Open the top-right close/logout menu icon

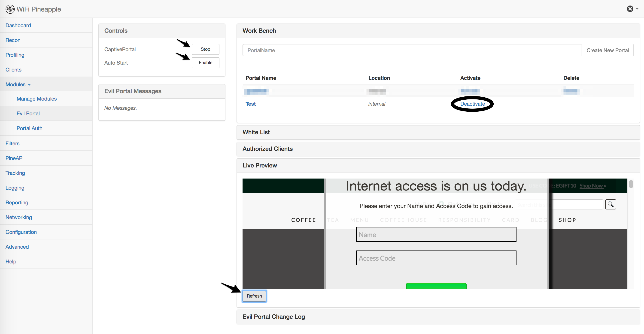pos(630,9)
